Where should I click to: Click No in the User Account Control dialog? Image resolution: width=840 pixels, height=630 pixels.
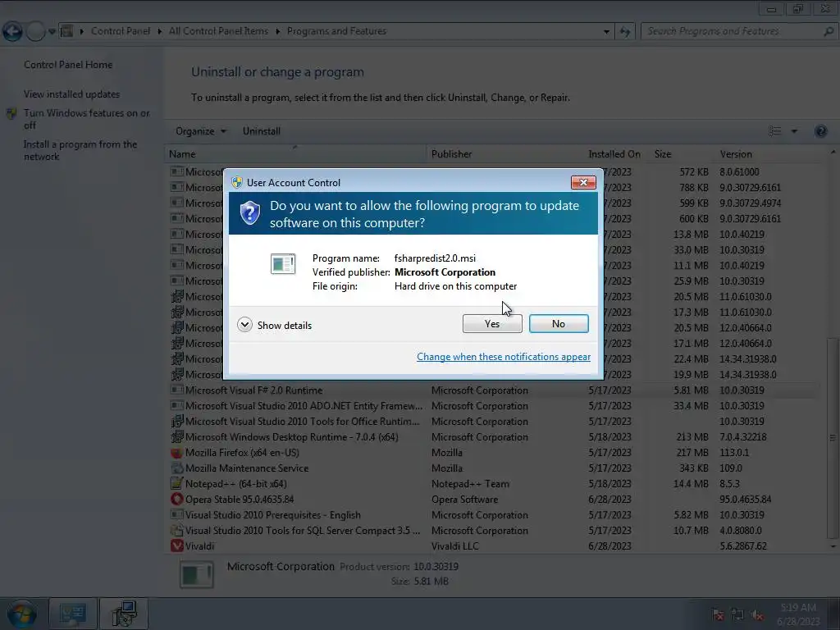[558, 323]
